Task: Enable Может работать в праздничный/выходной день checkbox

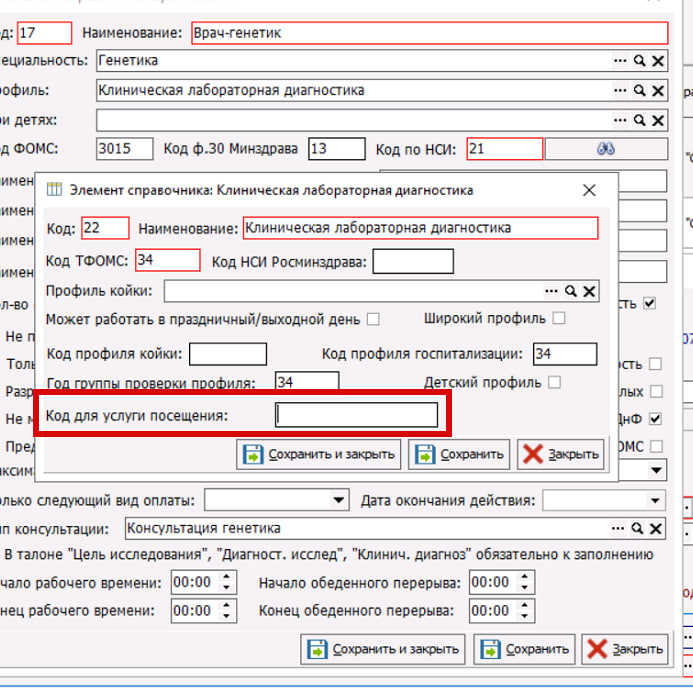Action: (373, 320)
